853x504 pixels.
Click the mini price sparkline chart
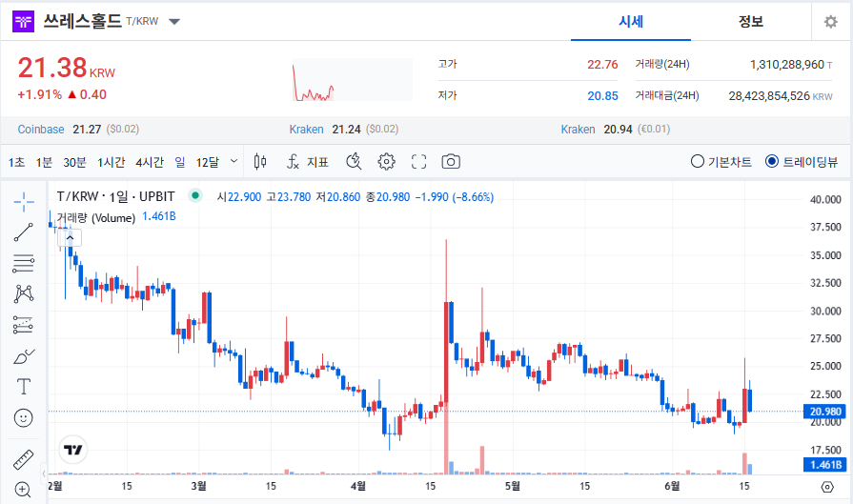click(353, 80)
